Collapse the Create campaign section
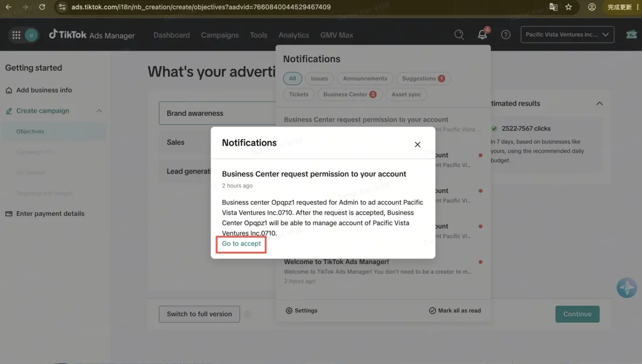This screenshot has width=642, height=364. (99, 111)
